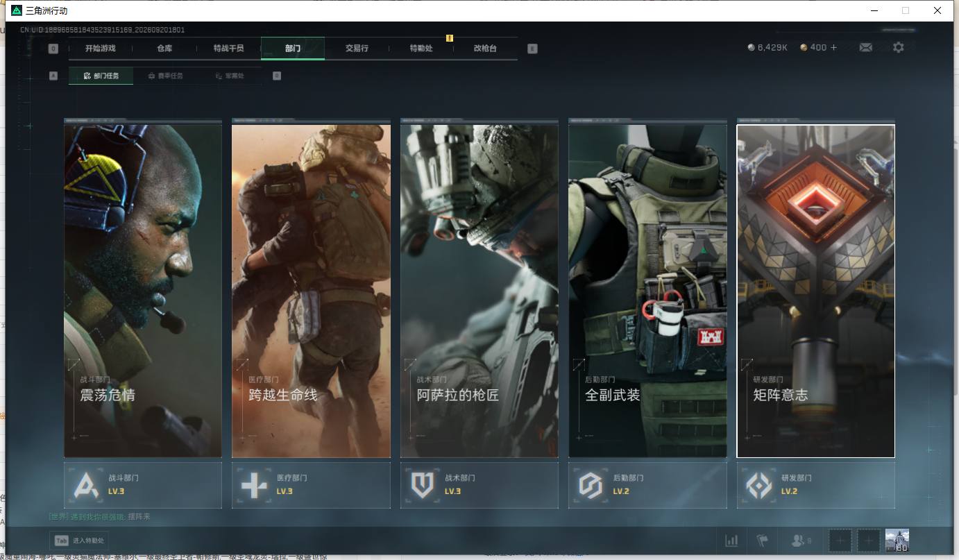Click the 研发部门 LV.2 panel
959x560 pixels.
coord(816,485)
